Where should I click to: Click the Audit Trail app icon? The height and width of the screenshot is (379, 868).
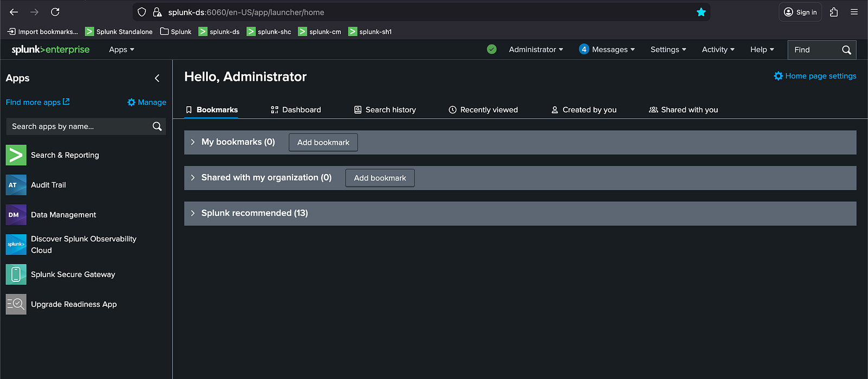tap(16, 185)
